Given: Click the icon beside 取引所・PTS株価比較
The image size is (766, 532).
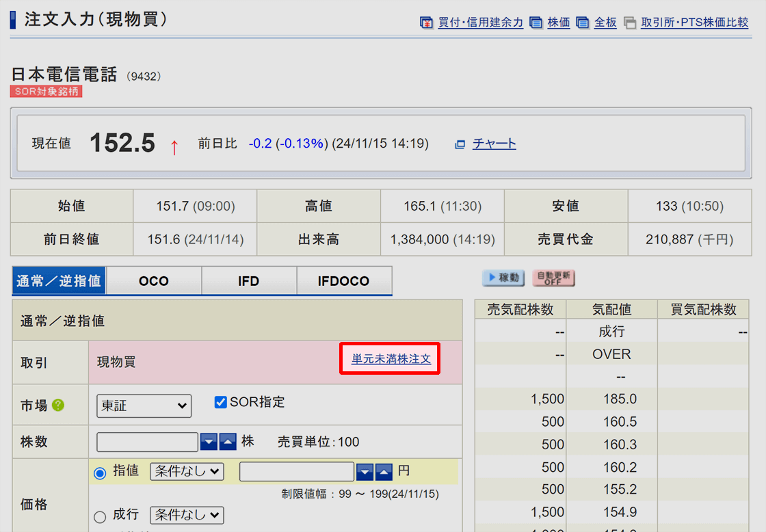Looking at the screenshot, I should pos(630,23).
